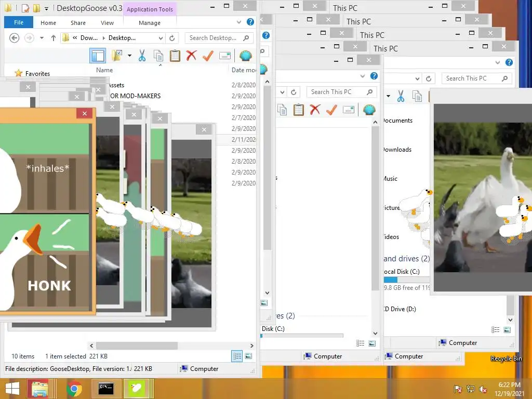Viewport: 532px width, 399px height.
Task: Click Copy icon in This PC window listing Documents
Action: pos(417,96)
